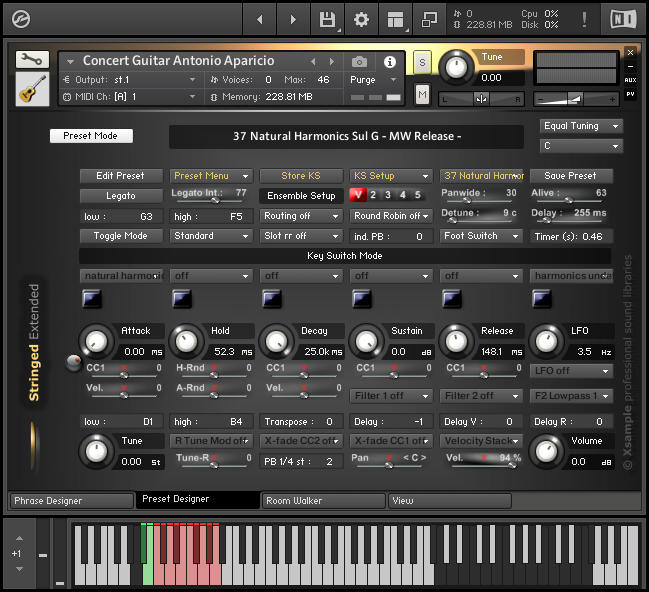The image size is (649, 592).
Task: Adjust header pan L/R slider
Action: (x=481, y=99)
